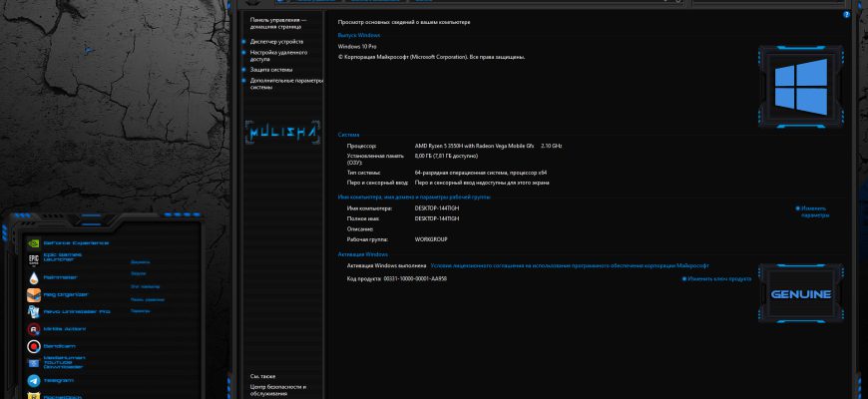
Task: Click Изменить ключ продукта link
Action: [716, 279]
